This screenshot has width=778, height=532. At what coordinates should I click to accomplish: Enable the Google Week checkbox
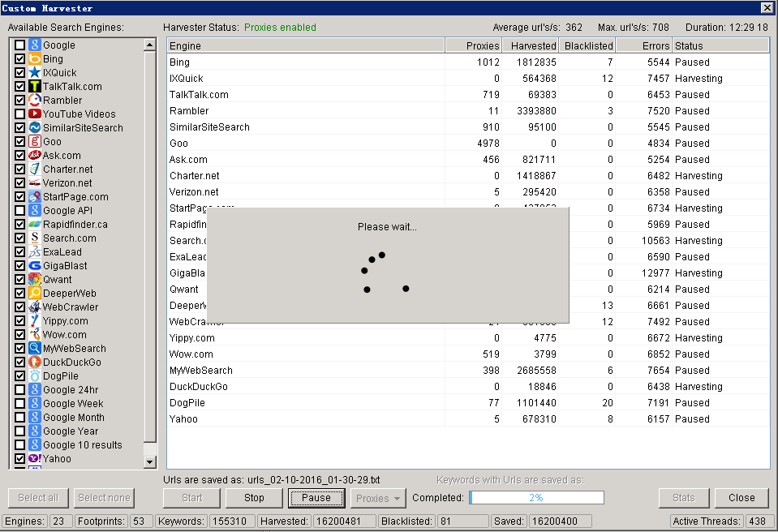click(x=19, y=404)
